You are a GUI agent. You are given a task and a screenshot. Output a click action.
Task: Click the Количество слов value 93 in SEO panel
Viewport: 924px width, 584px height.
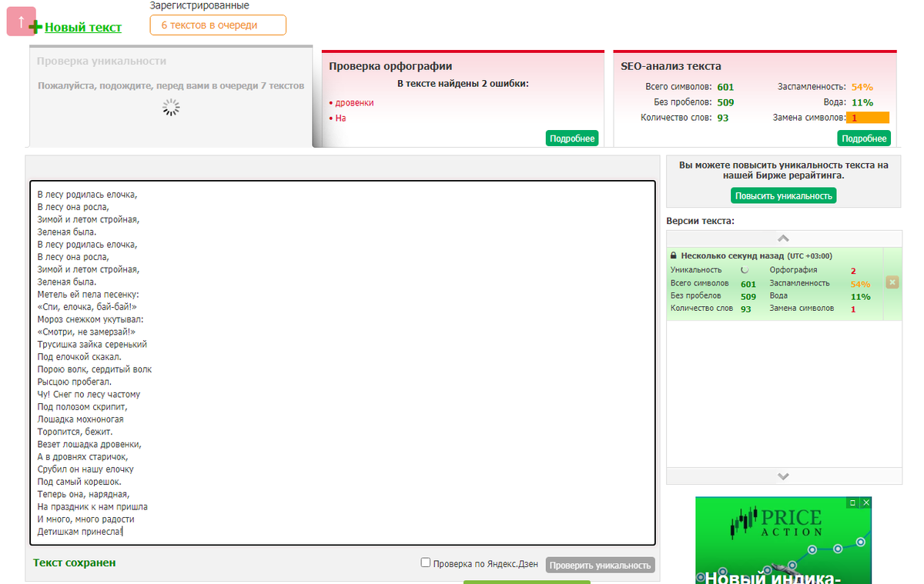click(x=723, y=118)
